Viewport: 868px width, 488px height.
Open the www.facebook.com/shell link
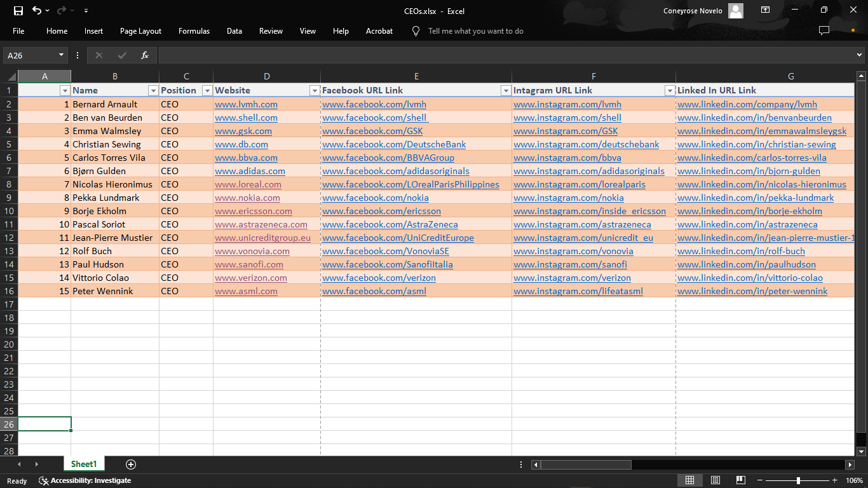point(375,118)
